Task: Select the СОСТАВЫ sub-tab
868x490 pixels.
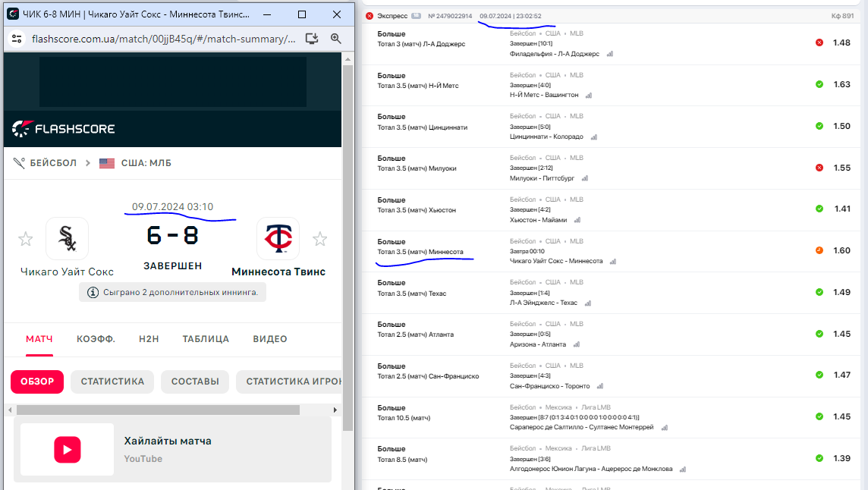Action: coord(195,382)
